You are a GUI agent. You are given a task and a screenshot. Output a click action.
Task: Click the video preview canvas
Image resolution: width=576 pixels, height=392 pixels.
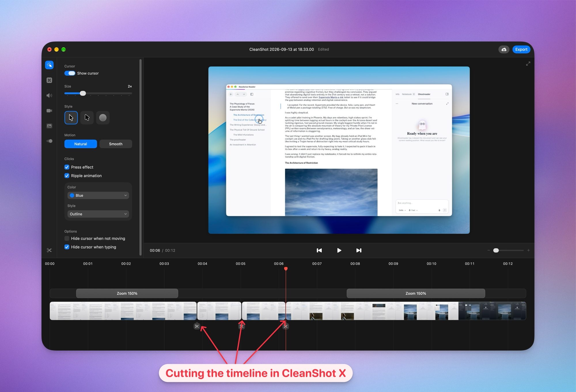tap(339, 150)
